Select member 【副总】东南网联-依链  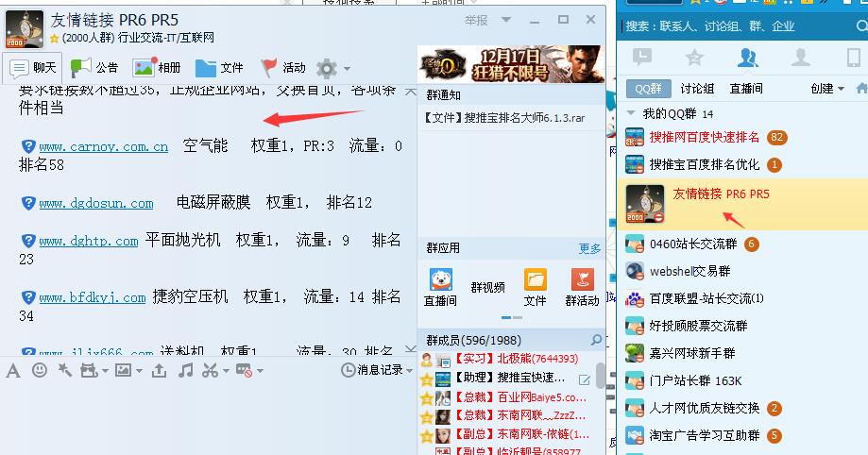[505, 434]
